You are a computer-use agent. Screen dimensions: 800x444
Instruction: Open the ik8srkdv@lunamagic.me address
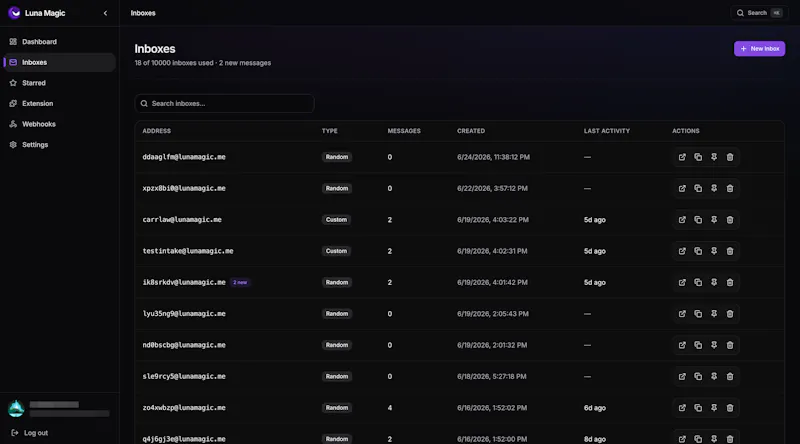[184, 282]
